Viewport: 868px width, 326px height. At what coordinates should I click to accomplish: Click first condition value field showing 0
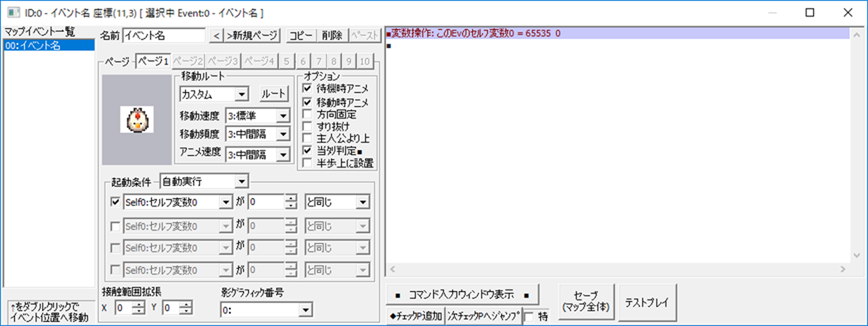(x=266, y=202)
